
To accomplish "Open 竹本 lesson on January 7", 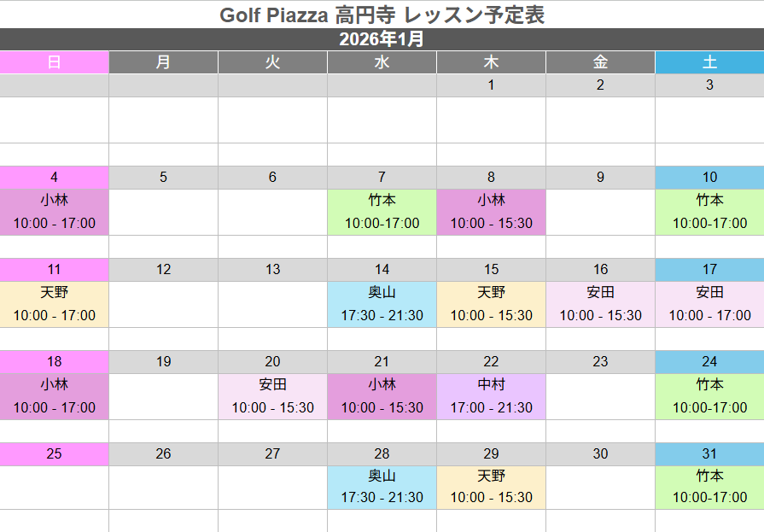I will coord(382,212).
